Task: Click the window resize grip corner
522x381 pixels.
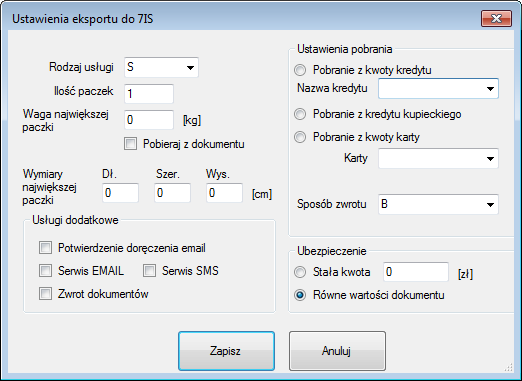Action: (x=509, y=367)
